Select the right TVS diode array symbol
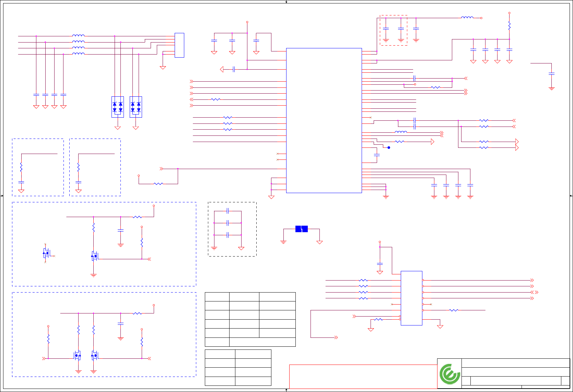573x392 pixels. click(136, 107)
